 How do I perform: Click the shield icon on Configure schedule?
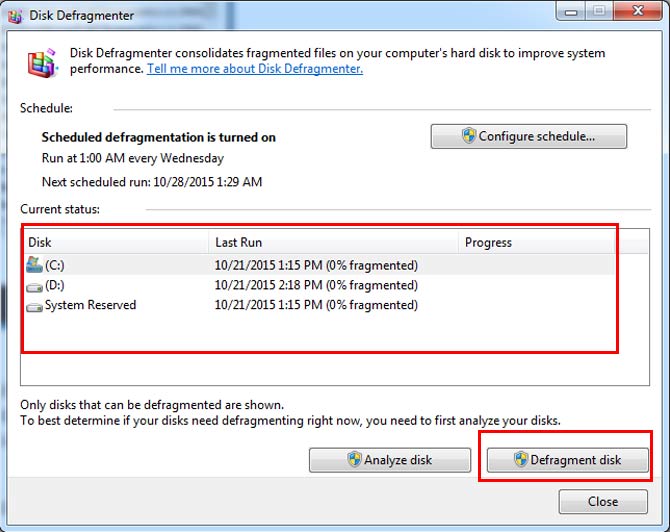tap(468, 136)
